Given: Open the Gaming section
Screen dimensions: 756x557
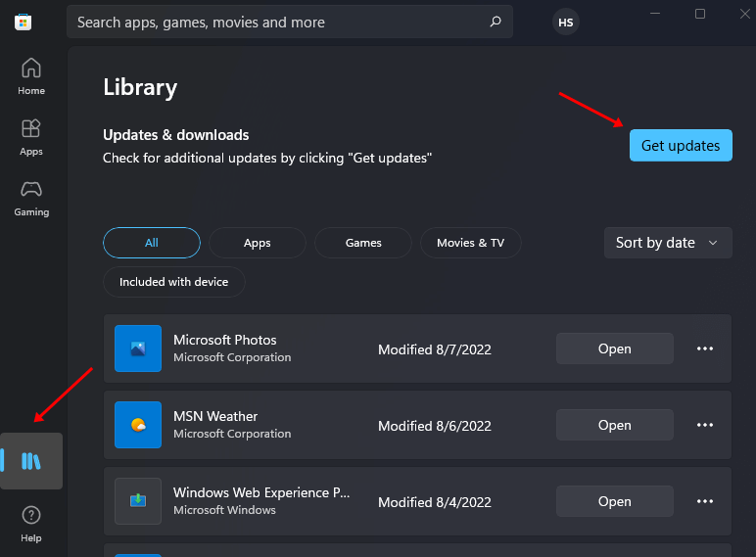Looking at the screenshot, I should (x=31, y=197).
